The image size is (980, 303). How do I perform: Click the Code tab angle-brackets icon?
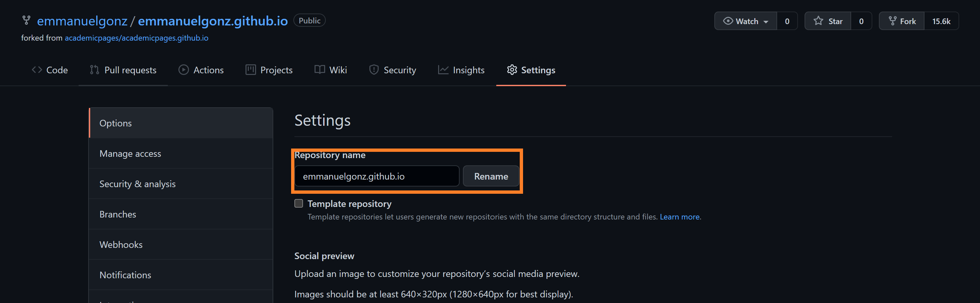tap(37, 70)
